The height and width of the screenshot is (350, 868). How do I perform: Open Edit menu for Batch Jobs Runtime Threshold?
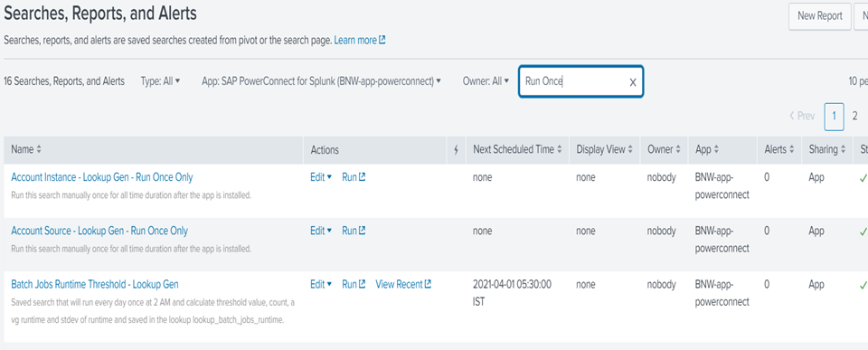click(x=320, y=284)
